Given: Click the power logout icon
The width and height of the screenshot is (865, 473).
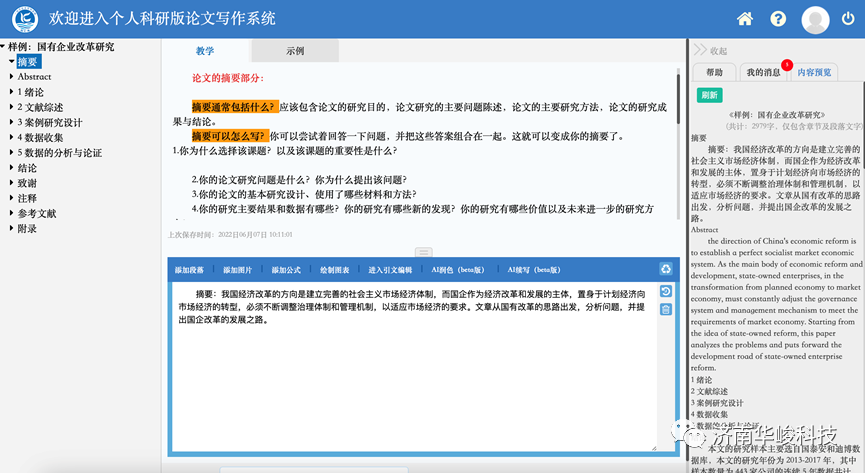Looking at the screenshot, I should (x=846, y=19).
